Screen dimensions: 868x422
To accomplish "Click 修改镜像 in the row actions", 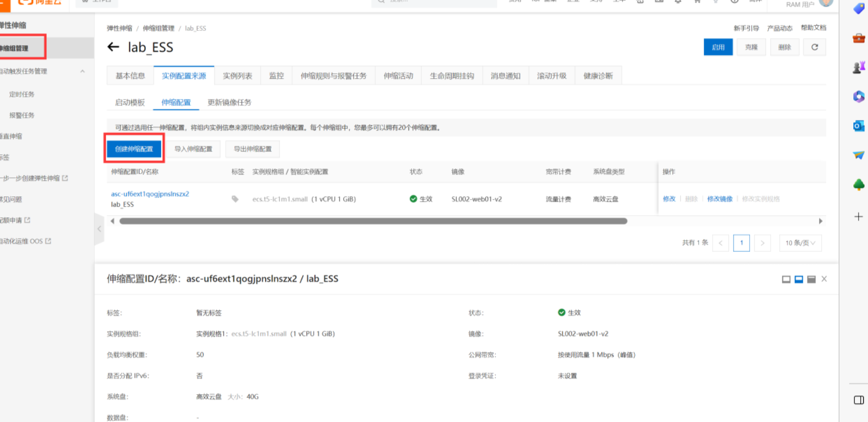I will point(720,199).
